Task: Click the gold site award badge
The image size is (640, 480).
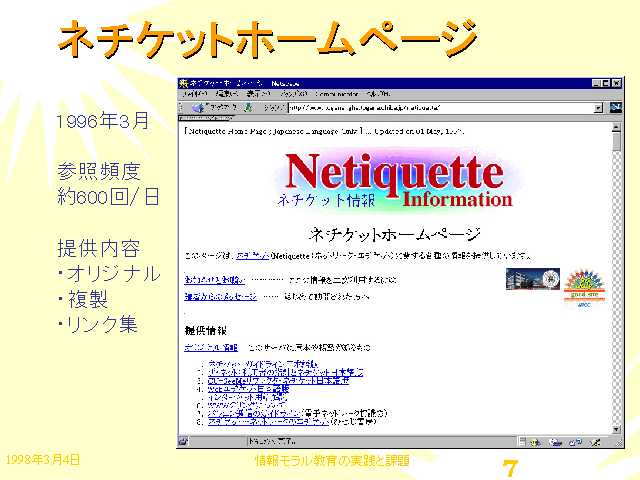Action: tap(580, 282)
